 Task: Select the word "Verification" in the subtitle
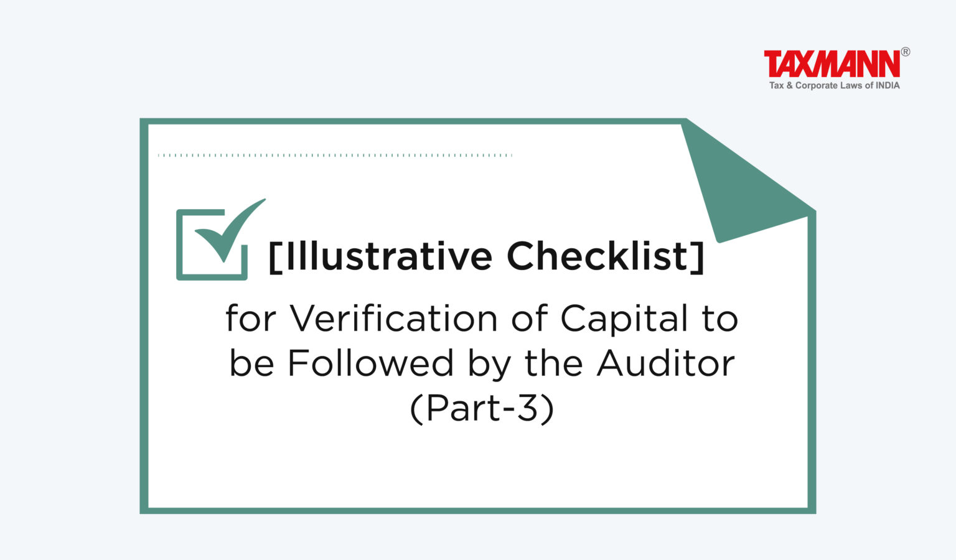[x=393, y=319]
